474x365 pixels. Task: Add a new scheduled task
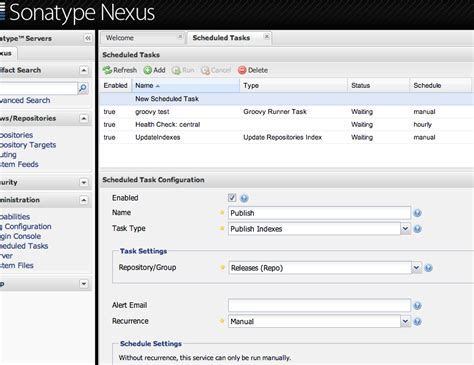point(154,70)
